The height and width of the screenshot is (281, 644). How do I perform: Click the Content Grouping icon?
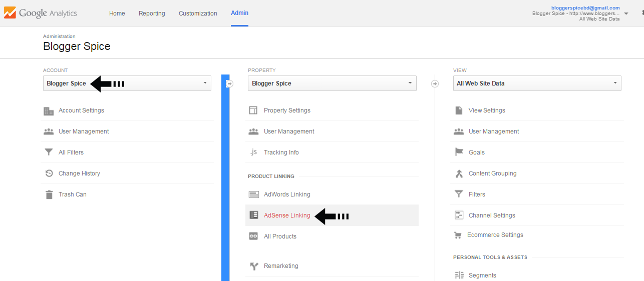tap(459, 173)
